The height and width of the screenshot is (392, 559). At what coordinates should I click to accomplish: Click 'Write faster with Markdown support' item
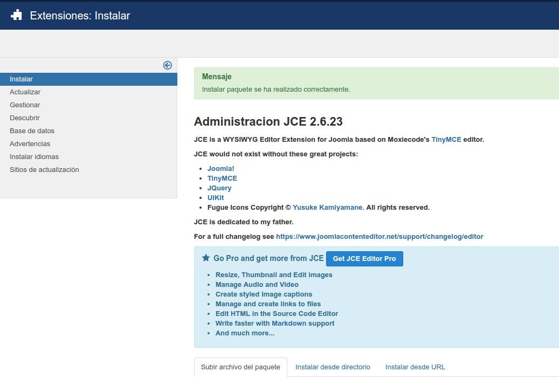[x=275, y=324]
